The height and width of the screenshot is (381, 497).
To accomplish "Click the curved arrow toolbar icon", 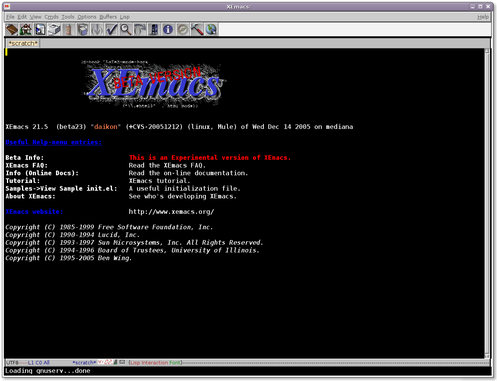I will click(x=140, y=30).
